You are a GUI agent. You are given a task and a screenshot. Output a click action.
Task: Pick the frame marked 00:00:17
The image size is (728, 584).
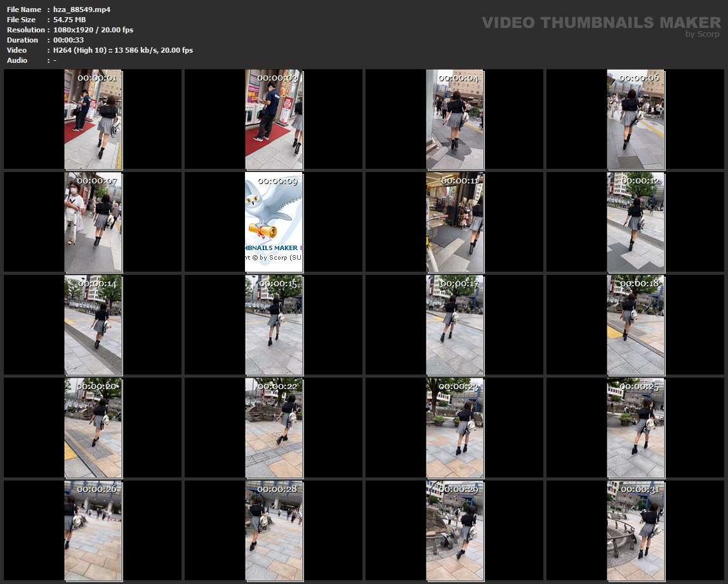click(454, 325)
